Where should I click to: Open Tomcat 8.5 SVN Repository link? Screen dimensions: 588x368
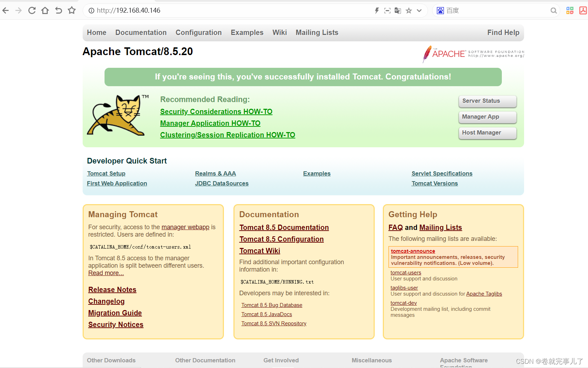click(x=274, y=324)
